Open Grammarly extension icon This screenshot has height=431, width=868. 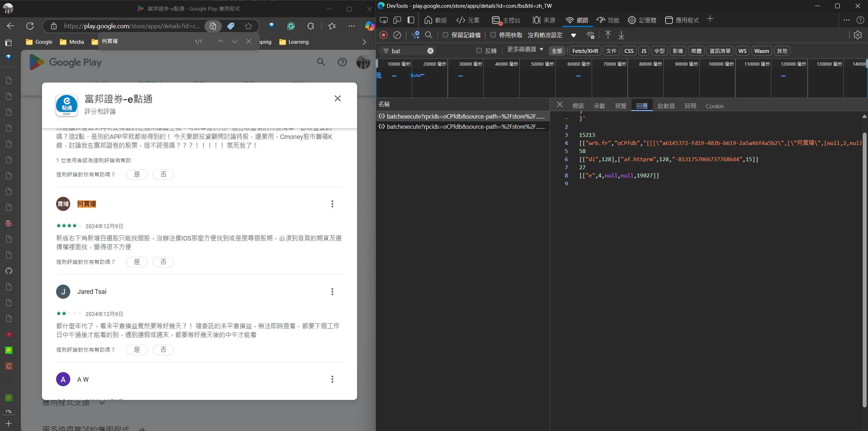pyautogui.click(x=291, y=26)
